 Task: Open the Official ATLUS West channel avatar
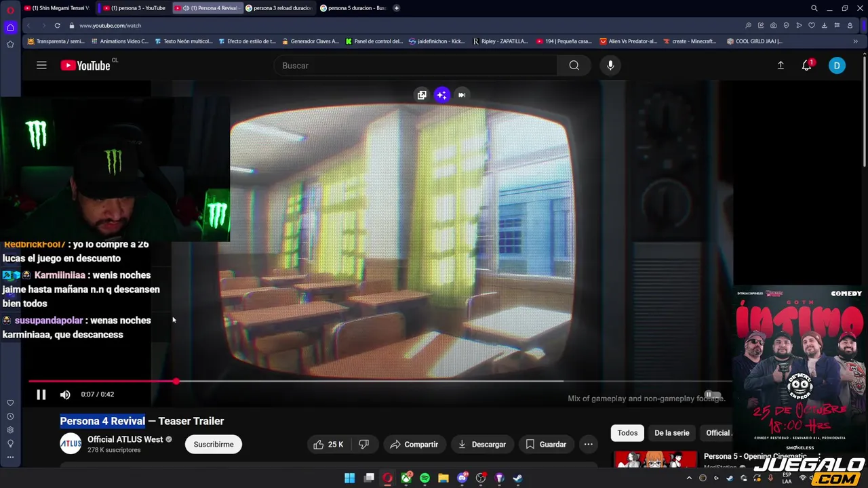pyautogui.click(x=71, y=444)
